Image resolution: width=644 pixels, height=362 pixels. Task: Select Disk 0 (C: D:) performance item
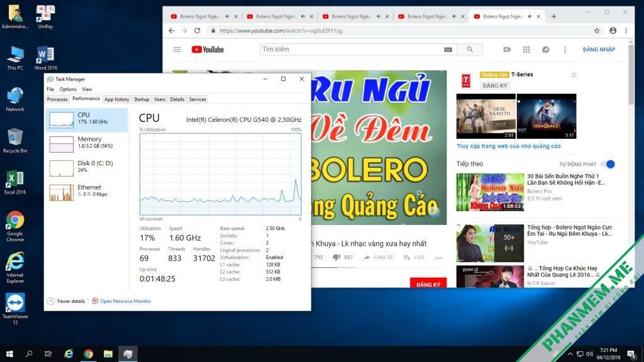[87, 167]
